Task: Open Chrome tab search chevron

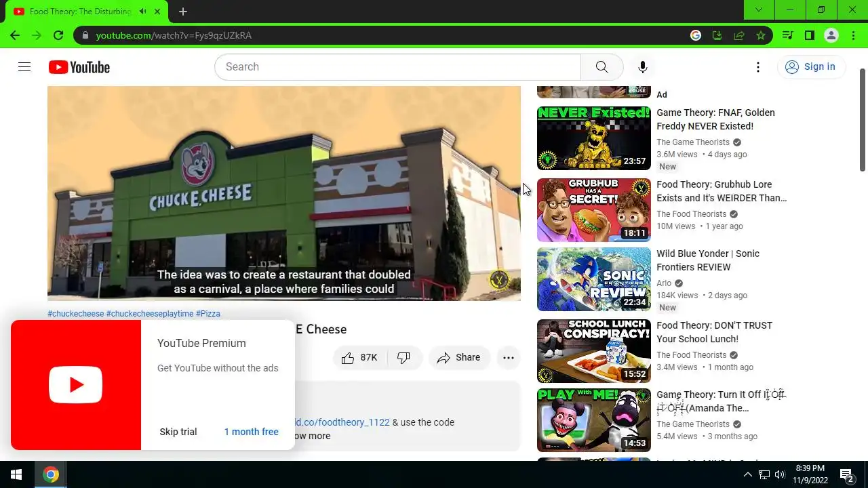Action: point(759,9)
